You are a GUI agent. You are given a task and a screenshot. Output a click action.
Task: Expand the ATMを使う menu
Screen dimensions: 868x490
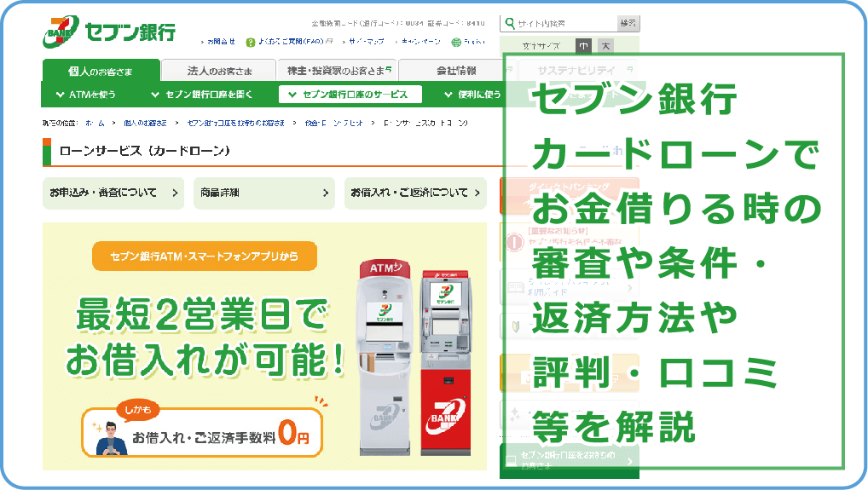click(x=86, y=95)
